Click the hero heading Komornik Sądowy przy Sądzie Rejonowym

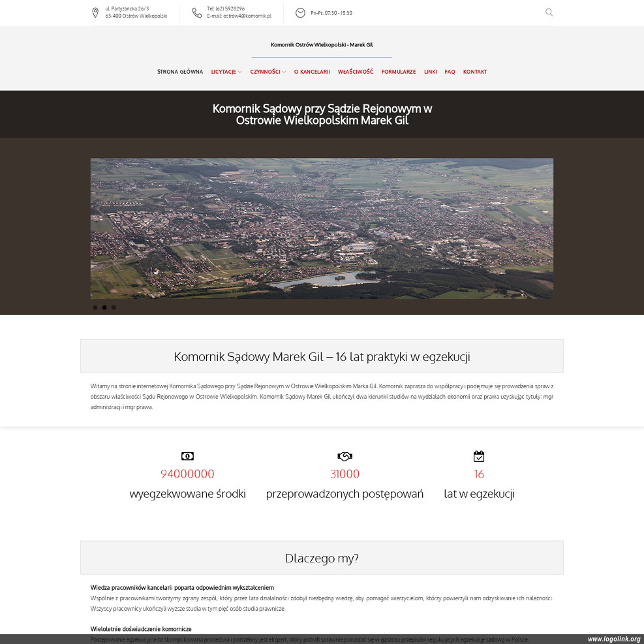322,114
